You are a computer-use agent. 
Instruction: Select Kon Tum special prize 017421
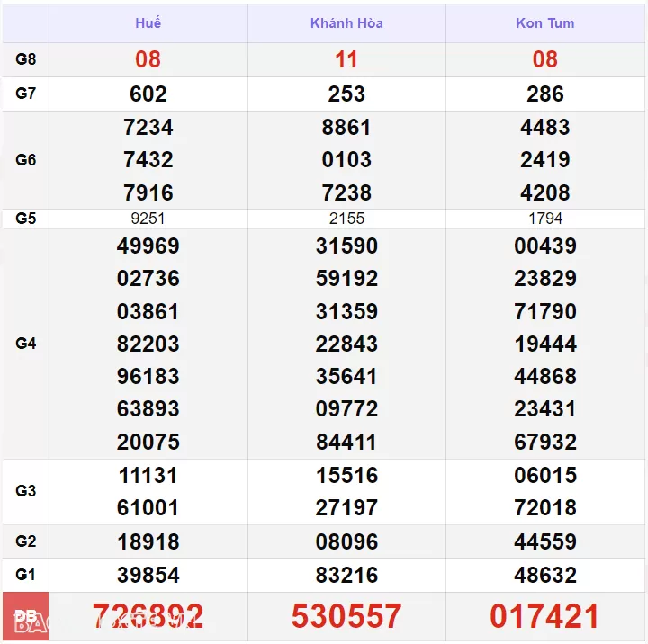pyautogui.click(x=545, y=616)
